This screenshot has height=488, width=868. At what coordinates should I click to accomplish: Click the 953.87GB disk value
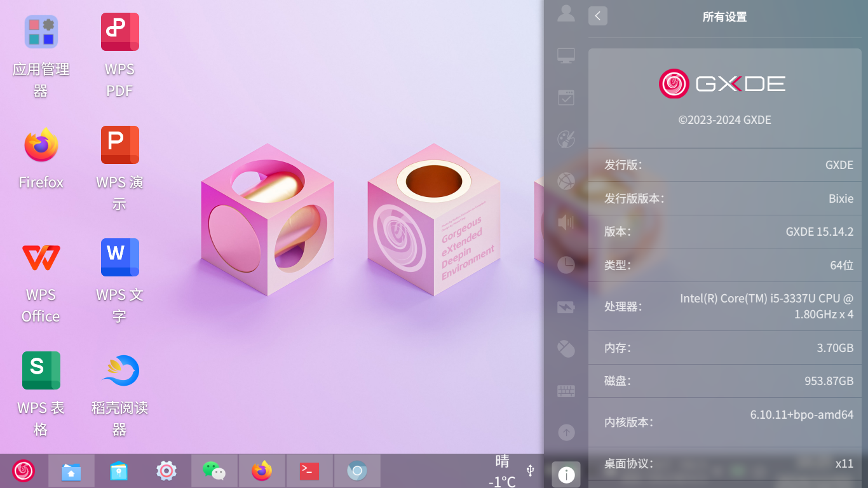click(x=829, y=381)
